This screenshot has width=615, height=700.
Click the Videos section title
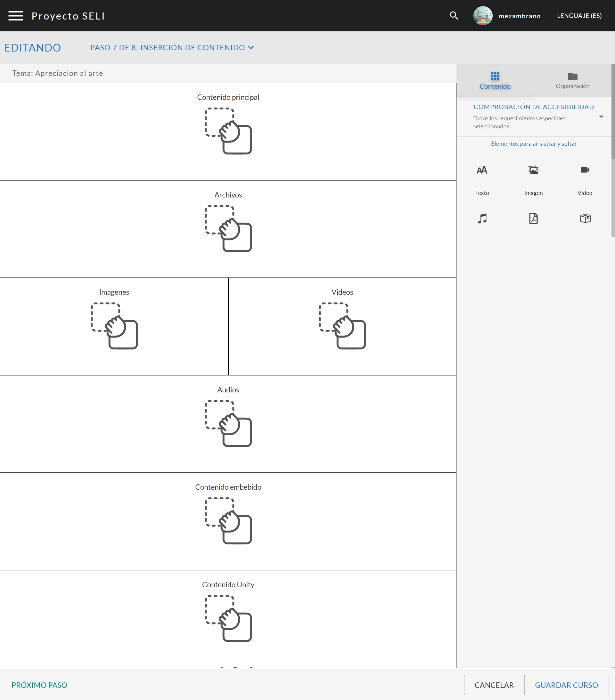pos(342,292)
